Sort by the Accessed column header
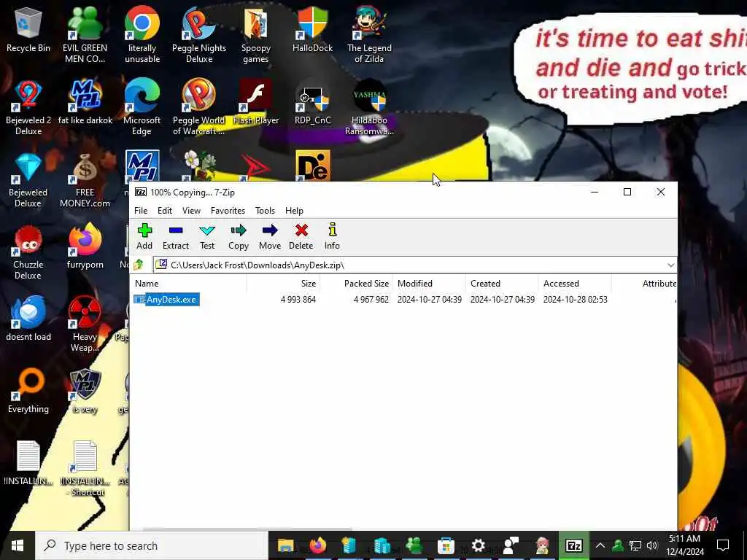 (x=575, y=284)
